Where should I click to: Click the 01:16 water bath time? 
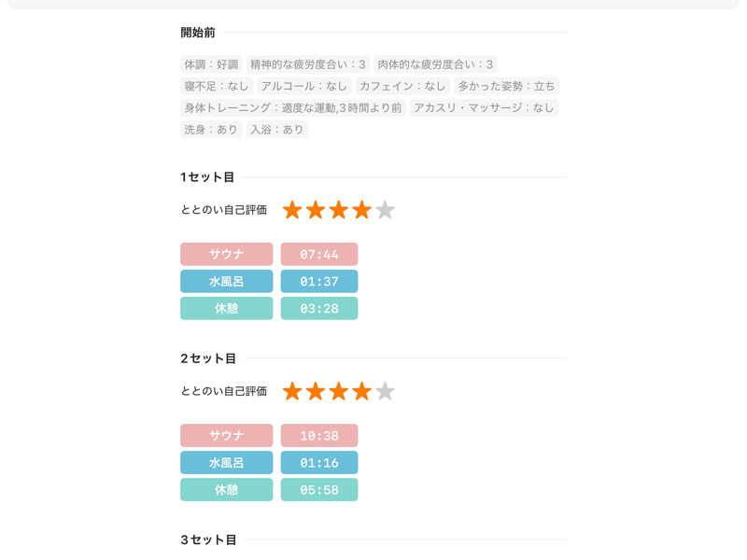319,463
